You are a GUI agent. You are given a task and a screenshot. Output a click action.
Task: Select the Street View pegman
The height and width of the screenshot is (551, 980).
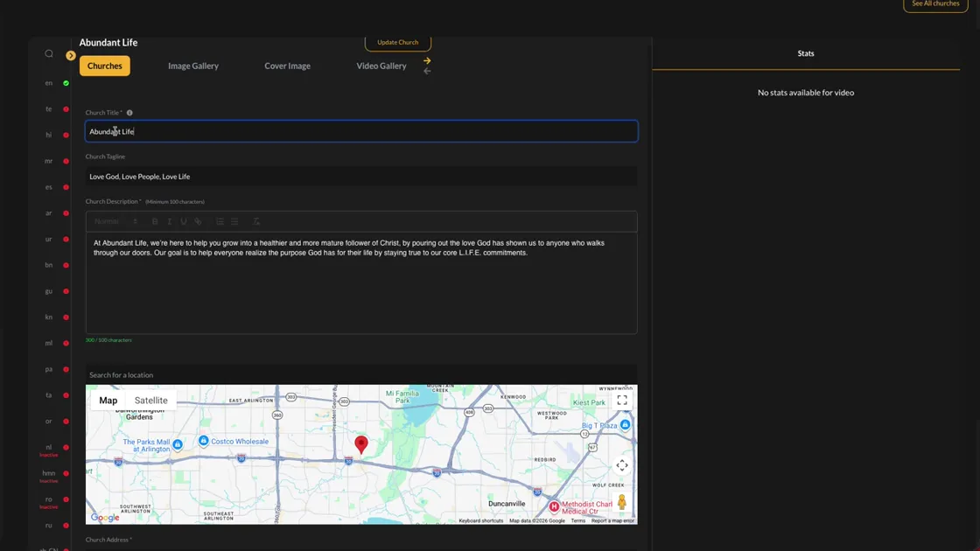point(622,502)
